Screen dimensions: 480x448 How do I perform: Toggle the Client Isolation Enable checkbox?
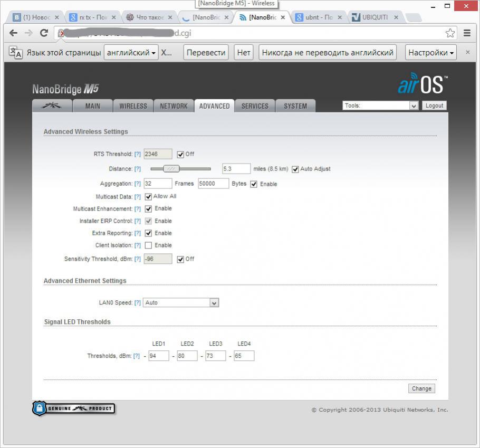(148, 245)
